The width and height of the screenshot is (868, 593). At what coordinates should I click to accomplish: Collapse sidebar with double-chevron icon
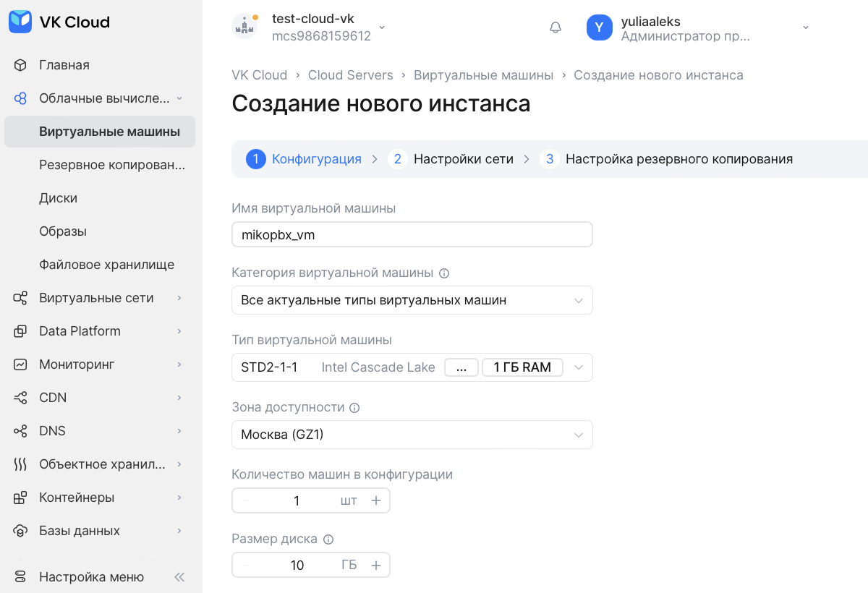[179, 577]
